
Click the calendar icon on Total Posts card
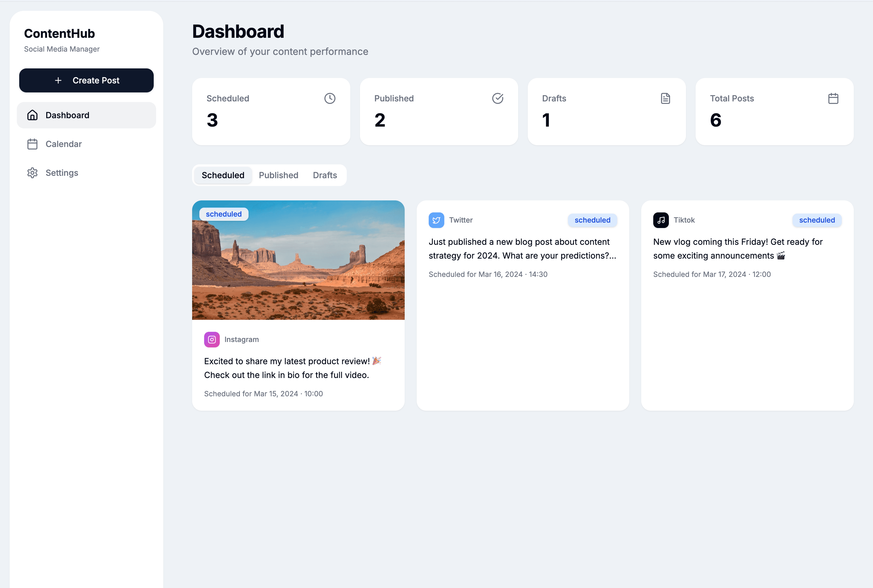tap(833, 98)
